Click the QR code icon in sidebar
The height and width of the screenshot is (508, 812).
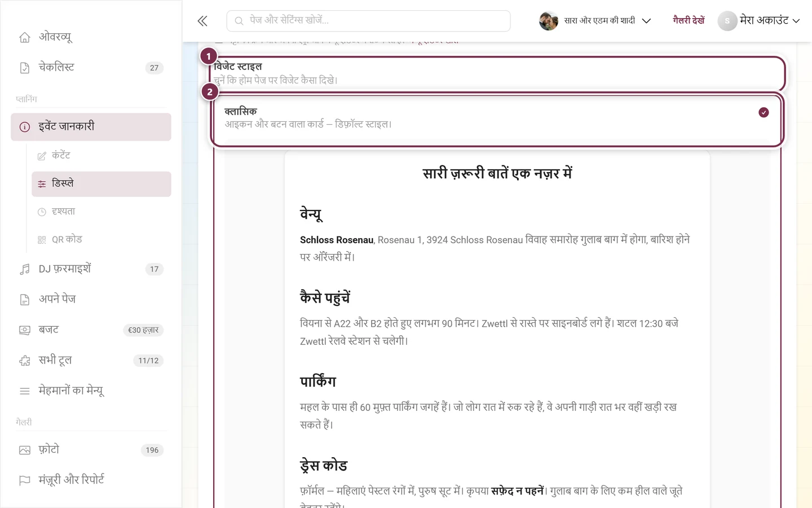click(42, 240)
